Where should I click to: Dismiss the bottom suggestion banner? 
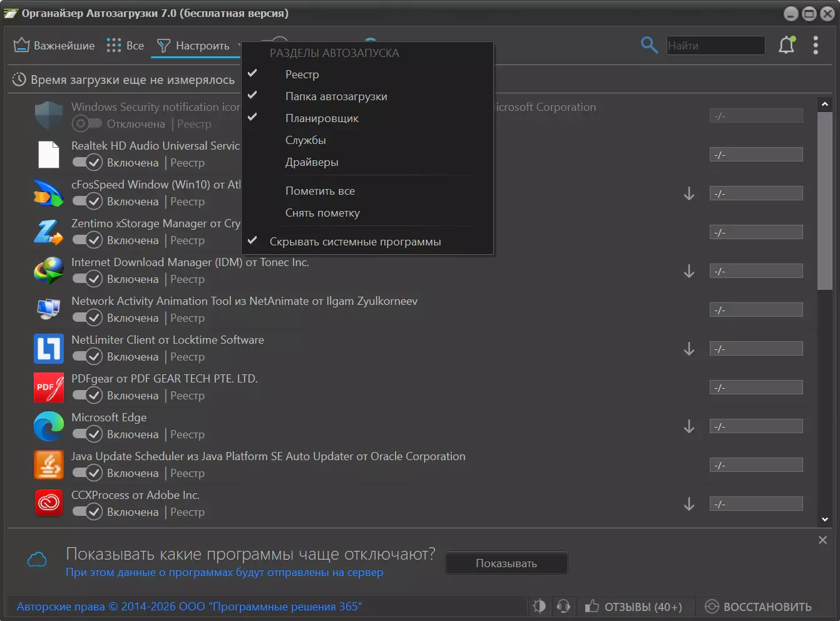click(x=822, y=540)
